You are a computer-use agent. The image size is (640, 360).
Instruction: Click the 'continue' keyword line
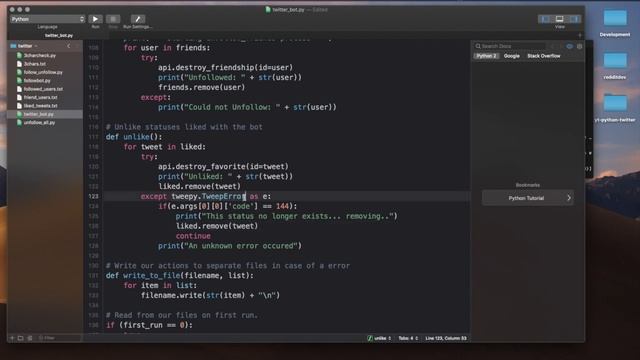193,236
